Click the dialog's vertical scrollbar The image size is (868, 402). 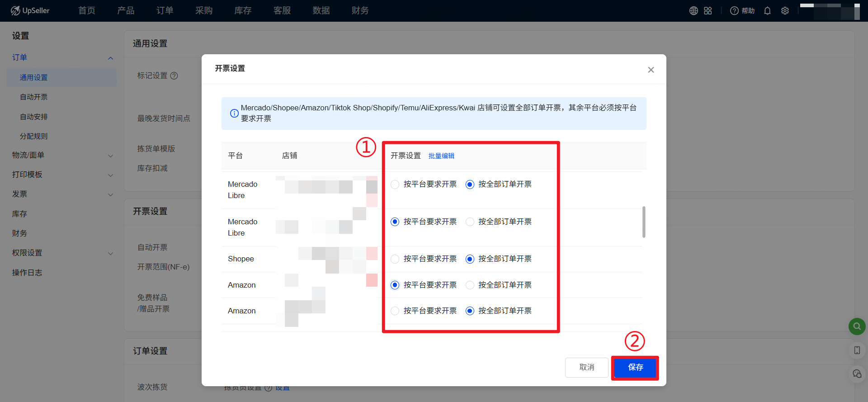[x=644, y=222]
